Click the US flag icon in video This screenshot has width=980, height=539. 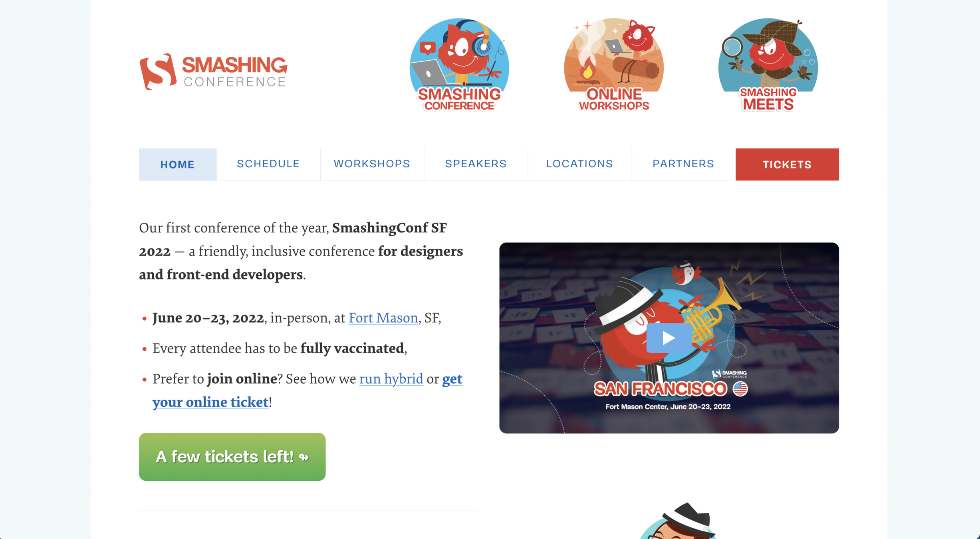tap(740, 389)
